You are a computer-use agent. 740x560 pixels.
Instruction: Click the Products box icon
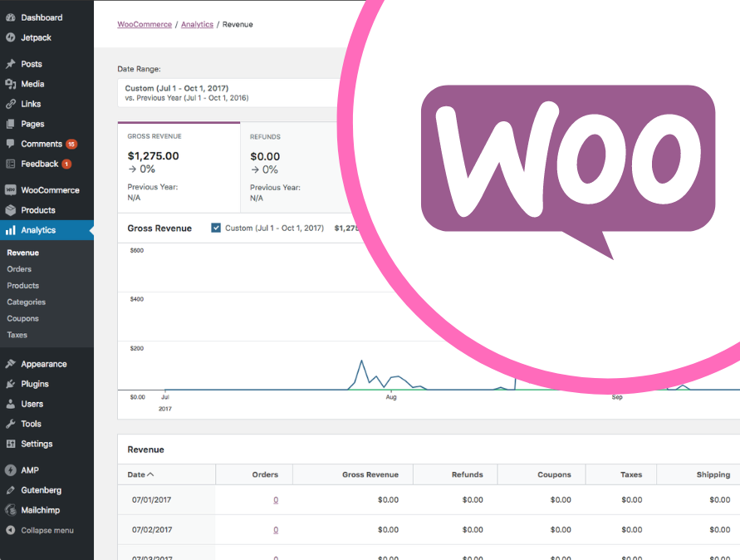tap(11, 210)
